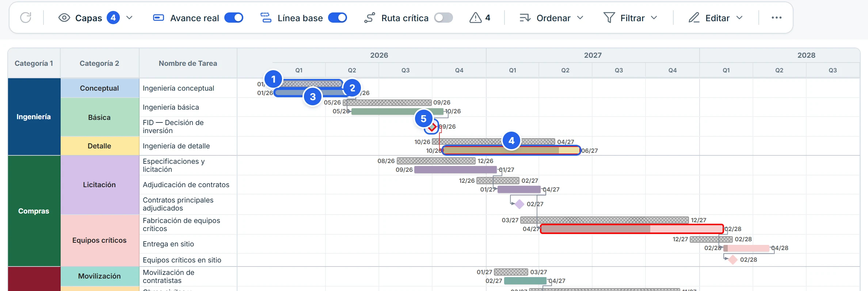Open the three-dots more options menu

(x=776, y=18)
